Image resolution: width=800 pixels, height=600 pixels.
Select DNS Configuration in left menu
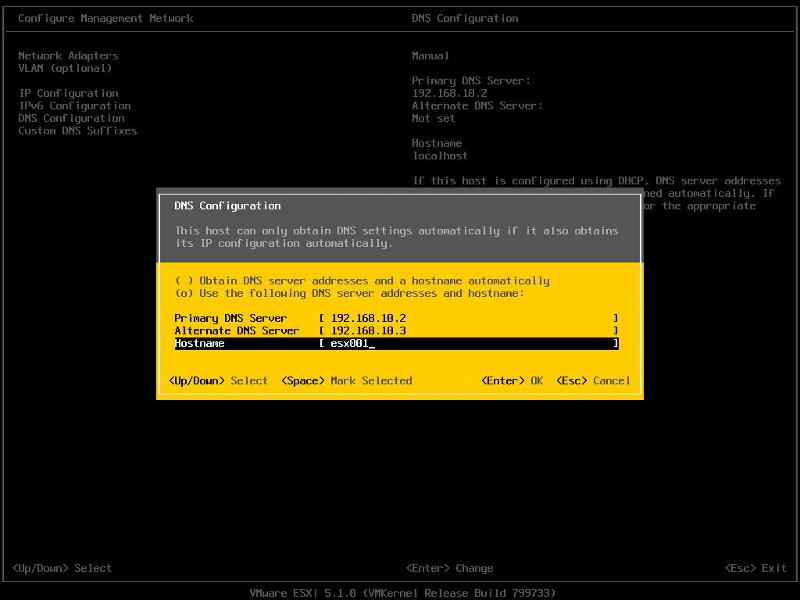(71, 118)
